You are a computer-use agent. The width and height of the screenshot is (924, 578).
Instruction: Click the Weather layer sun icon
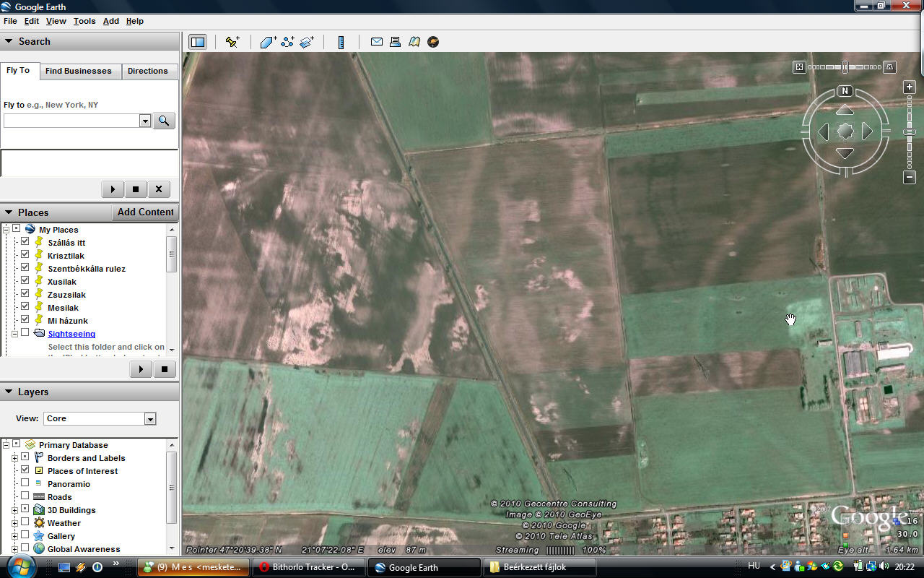[x=39, y=522]
